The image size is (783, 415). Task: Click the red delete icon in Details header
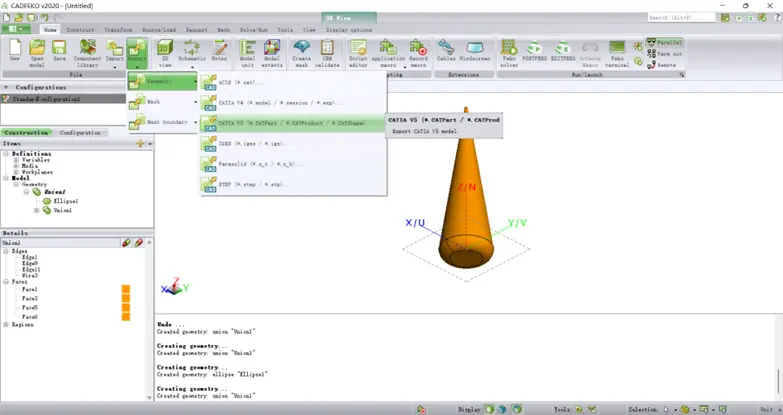pyautogui.click(x=138, y=243)
